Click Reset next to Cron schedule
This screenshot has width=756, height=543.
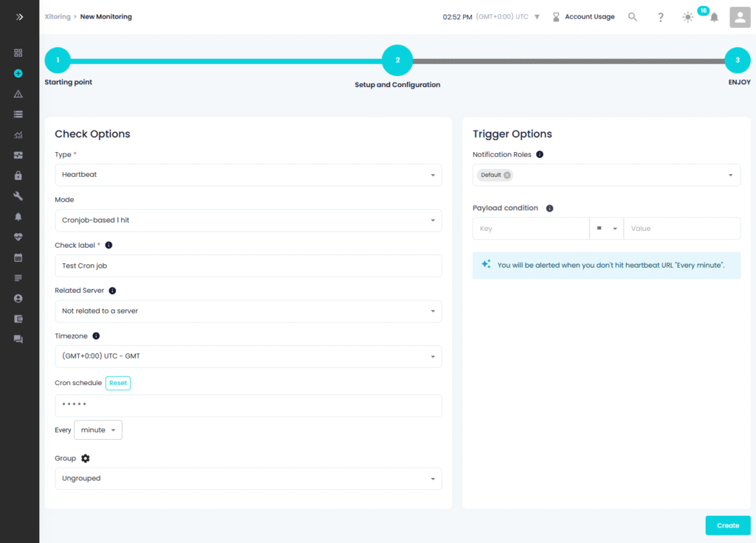pyautogui.click(x=118, y=383)
